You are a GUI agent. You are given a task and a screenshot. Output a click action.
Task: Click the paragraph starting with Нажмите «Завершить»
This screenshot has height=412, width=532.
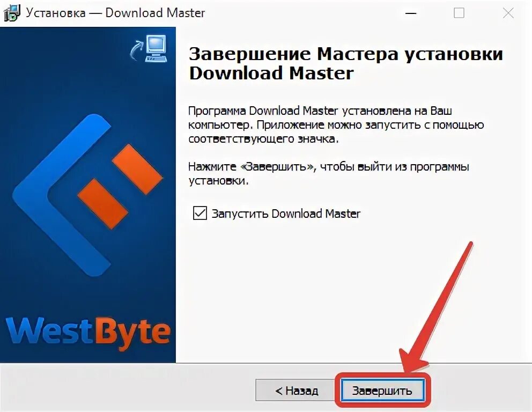(328, 173)
